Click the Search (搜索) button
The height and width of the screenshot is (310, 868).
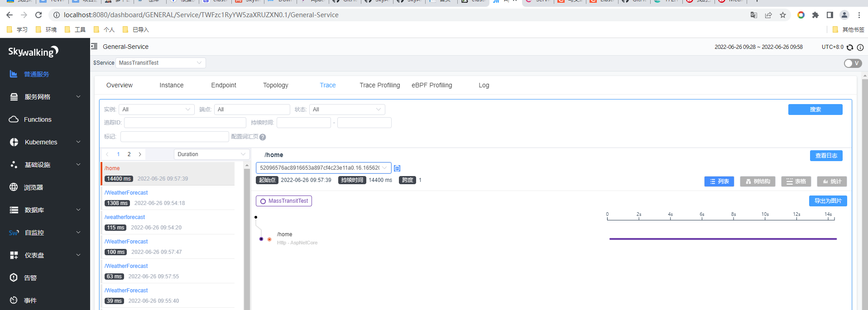[815, 110]
